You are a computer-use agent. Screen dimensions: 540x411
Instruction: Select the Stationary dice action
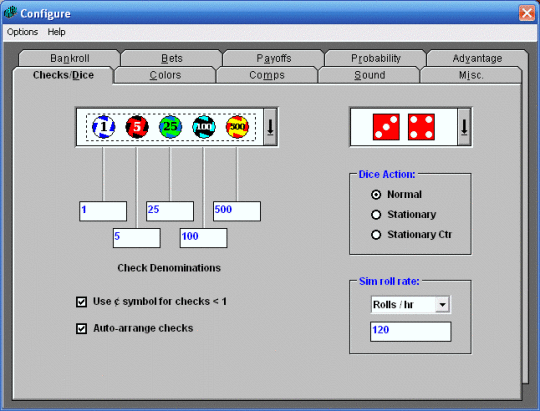pyautogui.click(x=403, y=215)
